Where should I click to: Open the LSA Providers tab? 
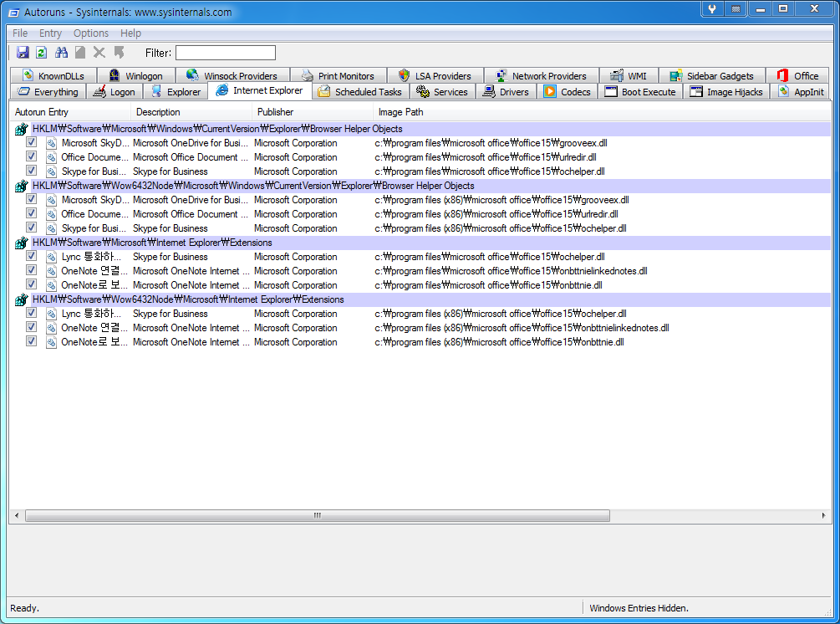[x=435, y=75]
